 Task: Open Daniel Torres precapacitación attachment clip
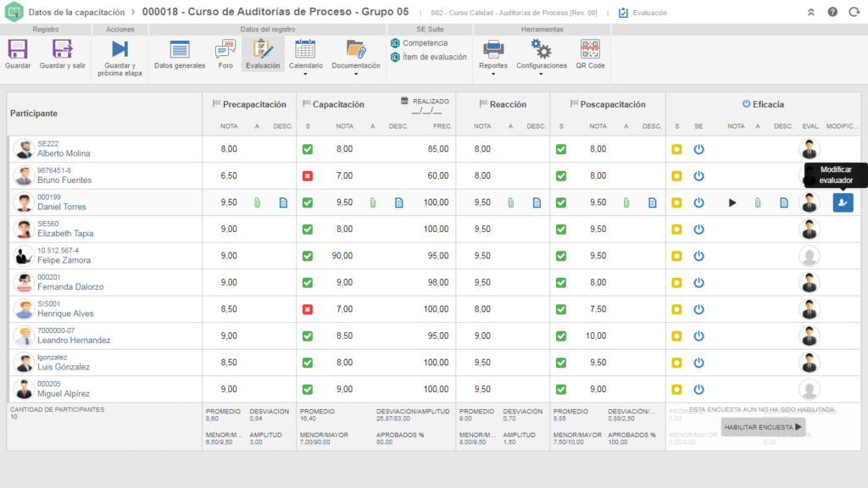tap(258, 203)
